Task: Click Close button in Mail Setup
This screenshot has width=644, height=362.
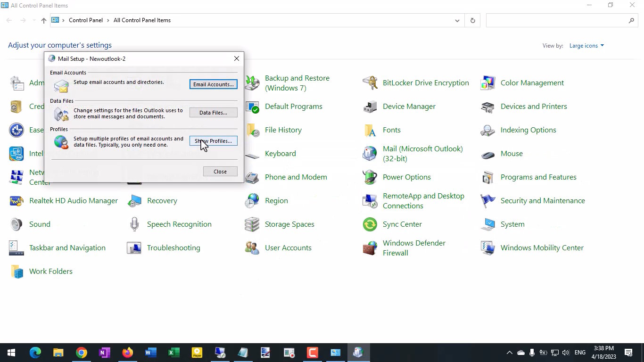Action: (220, 172)
